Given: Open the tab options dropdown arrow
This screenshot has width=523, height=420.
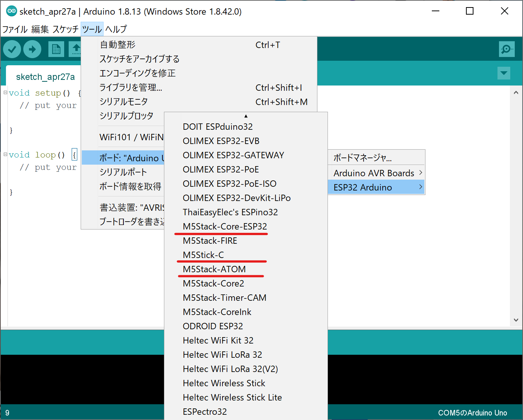Looking at the screenshot, I should pyautogui.click(x=504, y=73).
